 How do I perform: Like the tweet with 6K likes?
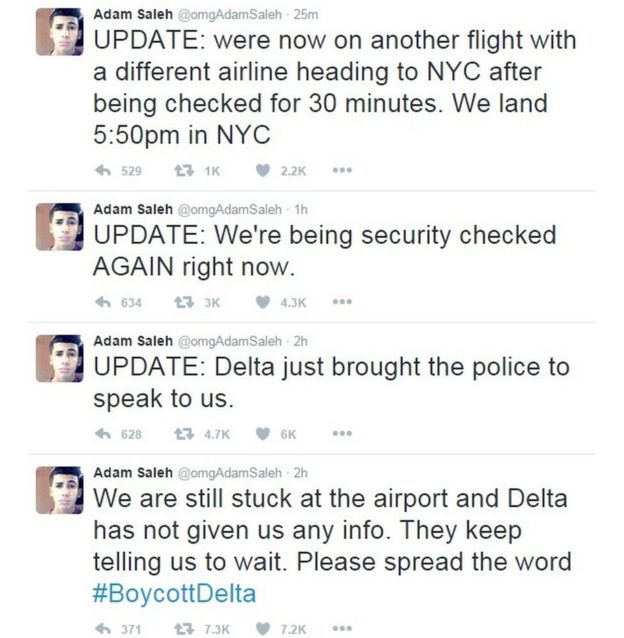[x=262, y=433]
